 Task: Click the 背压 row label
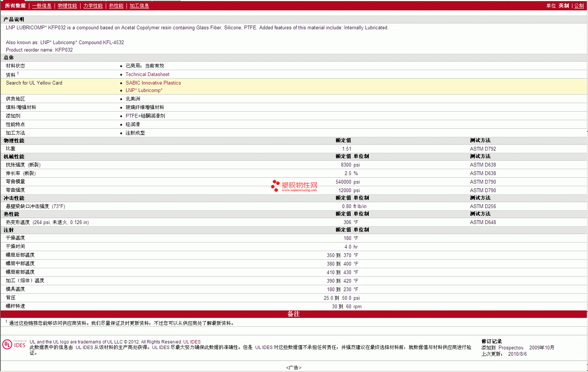tap(10, 298)
